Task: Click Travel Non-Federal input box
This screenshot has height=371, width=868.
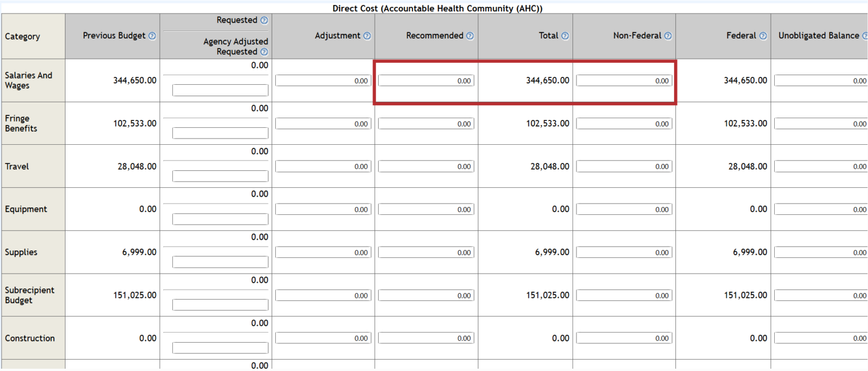Action: tap(624, 167)
